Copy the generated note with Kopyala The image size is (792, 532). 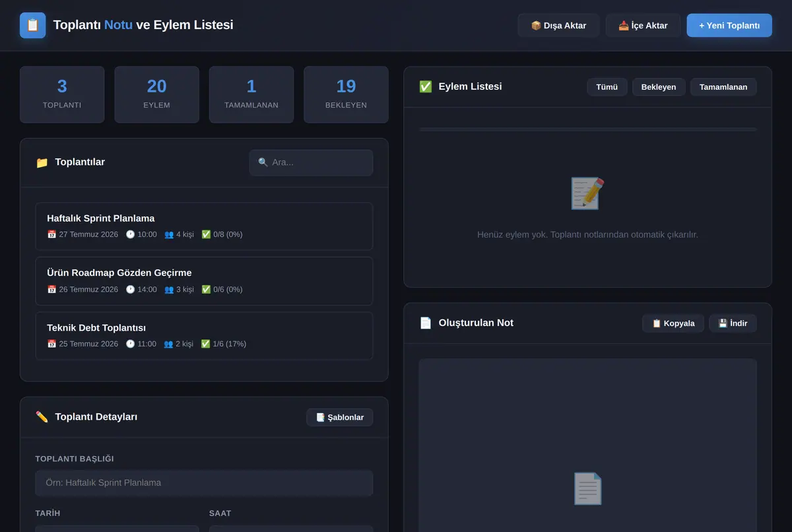pos(673,323)
